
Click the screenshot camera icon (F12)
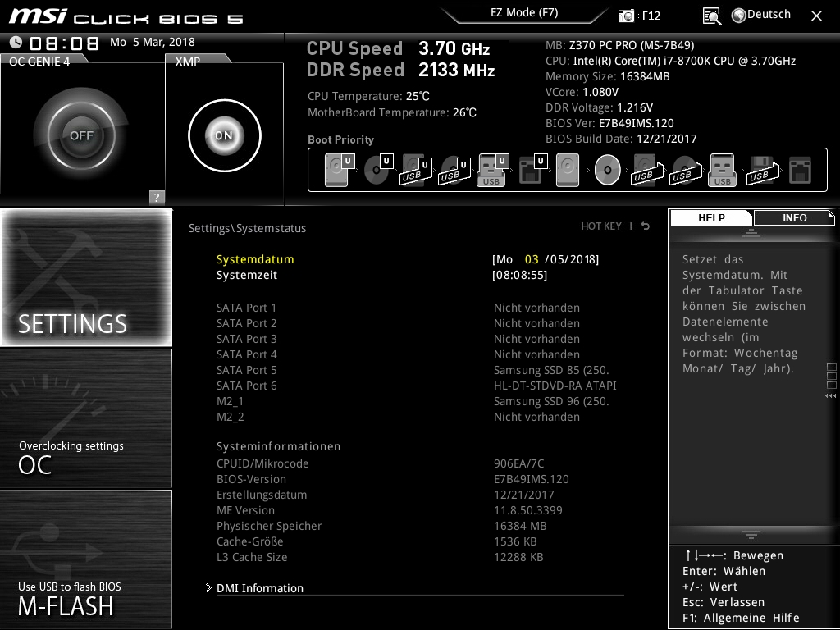tap(627, 16)
